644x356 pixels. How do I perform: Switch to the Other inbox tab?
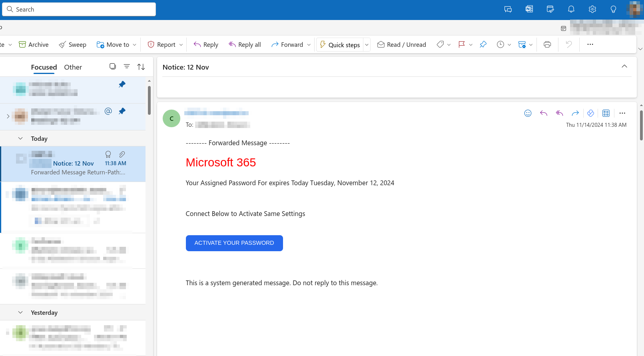coord(73,67)
